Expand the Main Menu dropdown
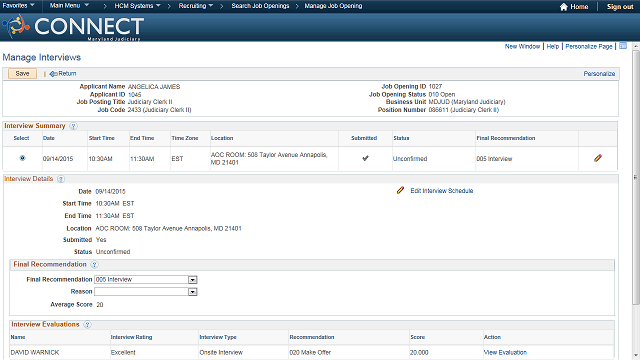 pyautogui.click(x=69, y=6)
